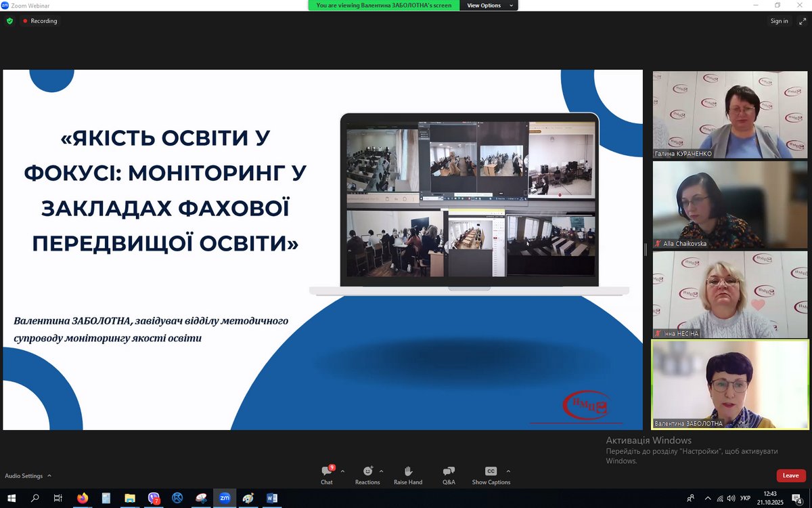Viewport: 812px width, 508px height.
Task: Expand the arrow next to Chat
Action: point(342,471)
